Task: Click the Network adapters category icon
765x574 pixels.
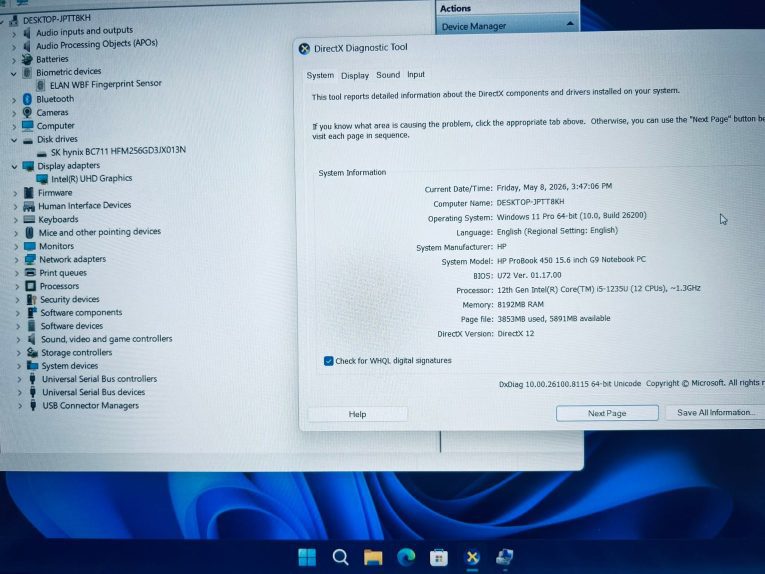Action: click(x=30, y=259)
